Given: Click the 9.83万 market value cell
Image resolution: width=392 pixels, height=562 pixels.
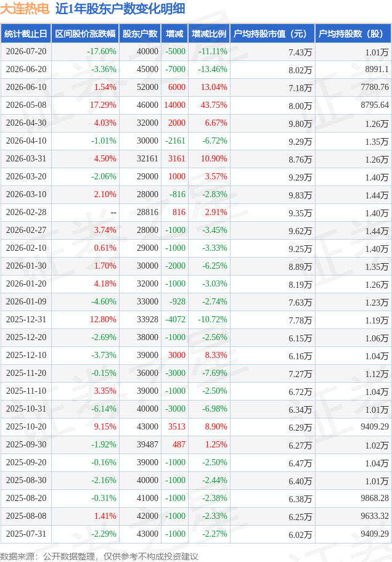Looking at the screenshot, I should (x=300, y=195).
